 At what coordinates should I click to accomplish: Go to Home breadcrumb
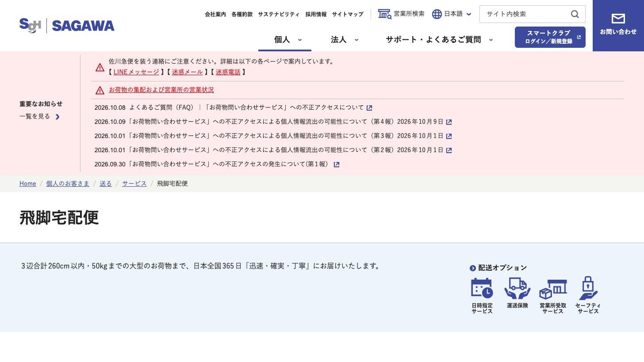pyautogui.click(x=28, y=184)
